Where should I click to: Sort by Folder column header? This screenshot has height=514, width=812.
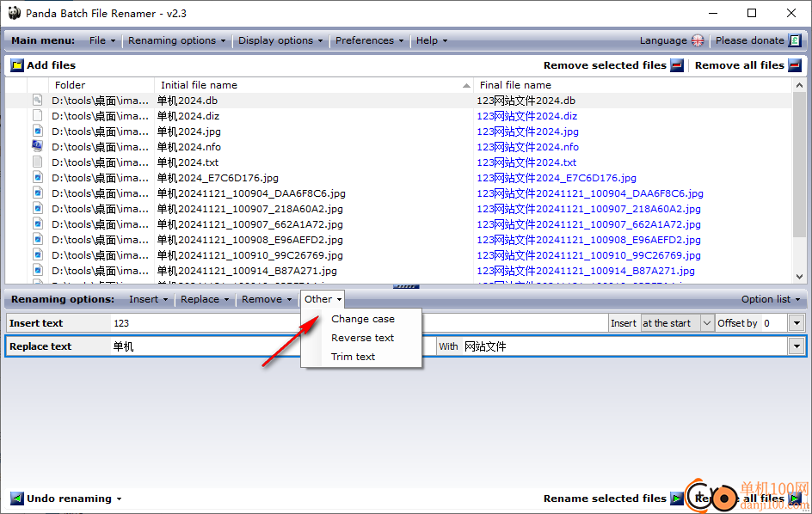(101, 85)
